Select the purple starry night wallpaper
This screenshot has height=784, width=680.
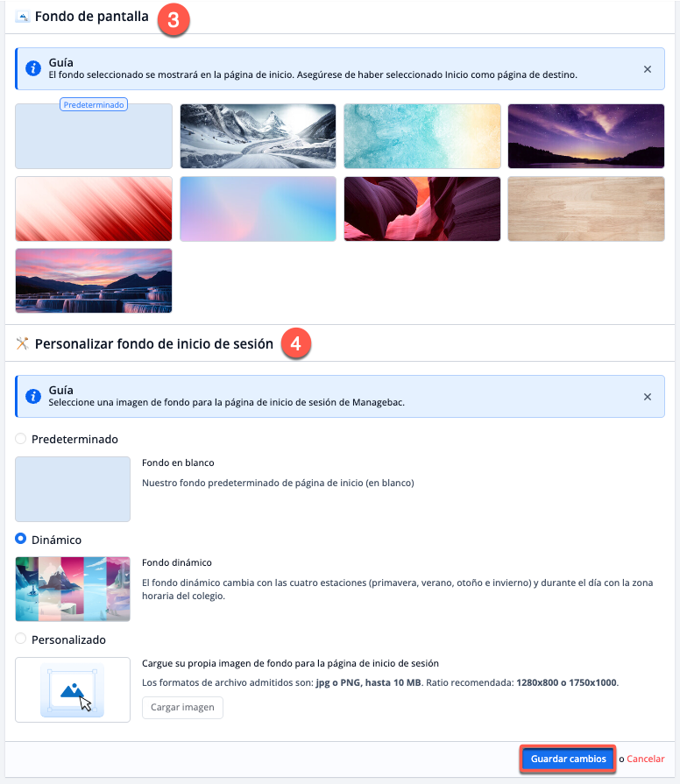586,136
